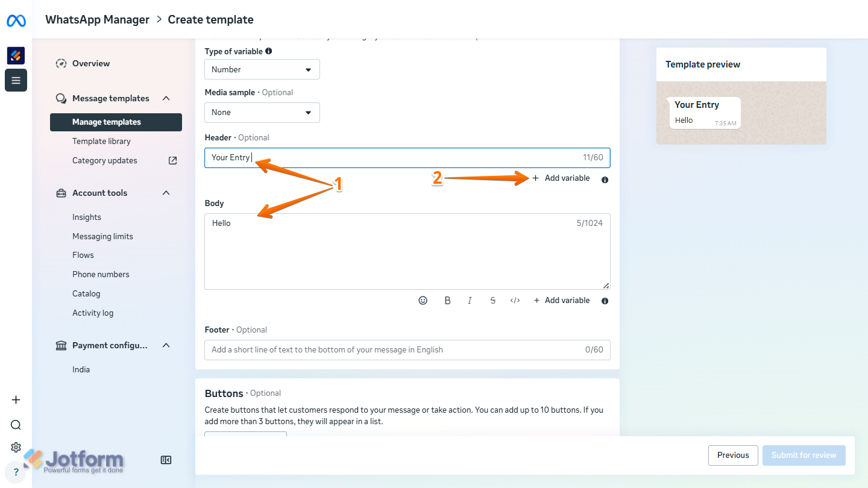Open the Jotform business account icon
Viewport: 868px width, 488px height.
pos(16,55)
